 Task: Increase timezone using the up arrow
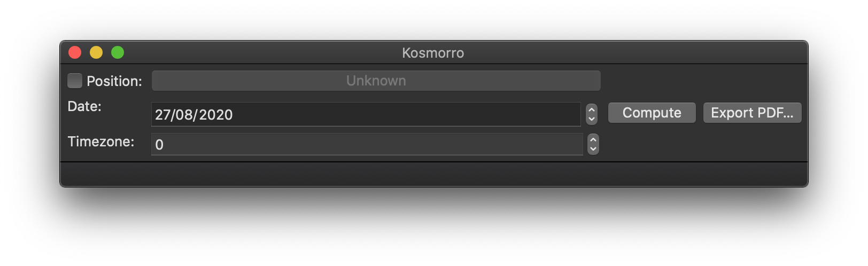tap(593, 139)
